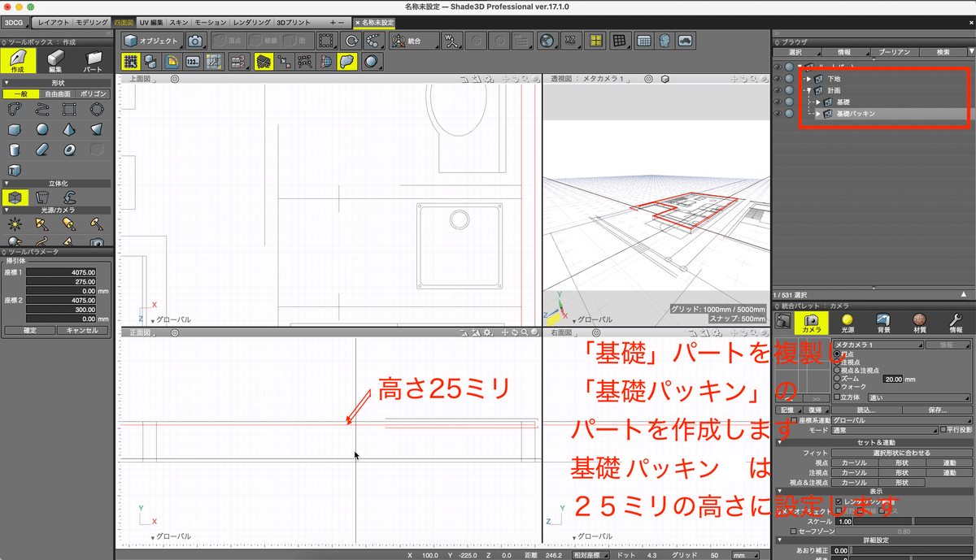The height and width of the screenshot is (560, 976).
Task: Toggle the セーフゾーン checkbox
Action: tap(794, 531)
